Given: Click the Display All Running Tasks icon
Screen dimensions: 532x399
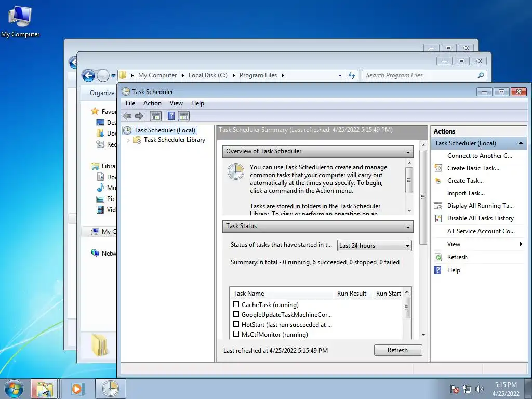Looking at the screenshot, I should tap(438, 206).
